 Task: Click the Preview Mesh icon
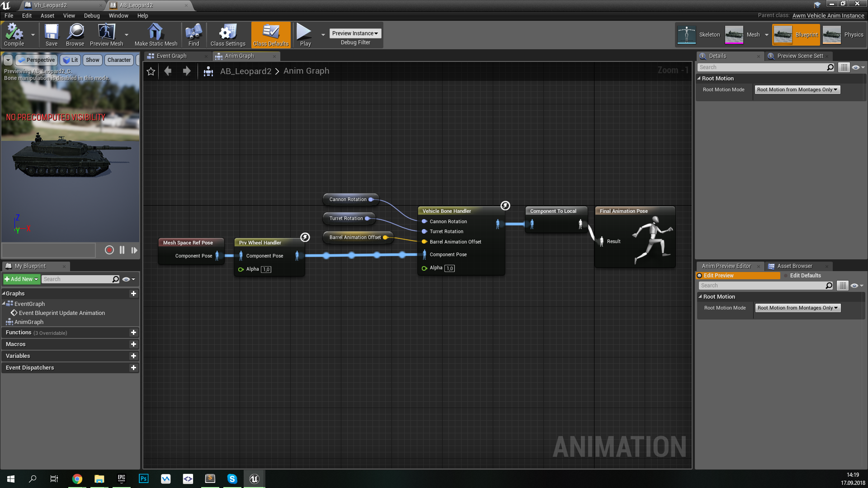[106, 35]
